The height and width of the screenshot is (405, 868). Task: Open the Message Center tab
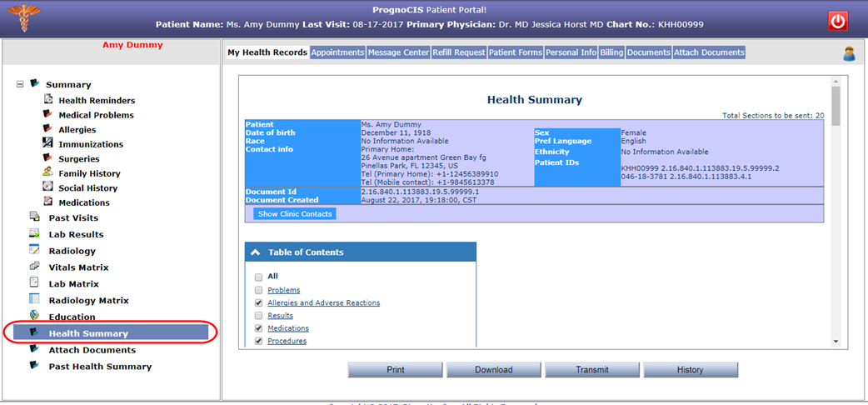(x=398, y=52)
